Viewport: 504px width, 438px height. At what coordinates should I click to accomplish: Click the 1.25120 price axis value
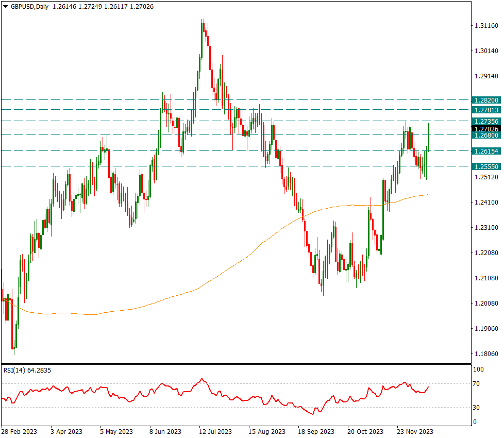(486, 177)
